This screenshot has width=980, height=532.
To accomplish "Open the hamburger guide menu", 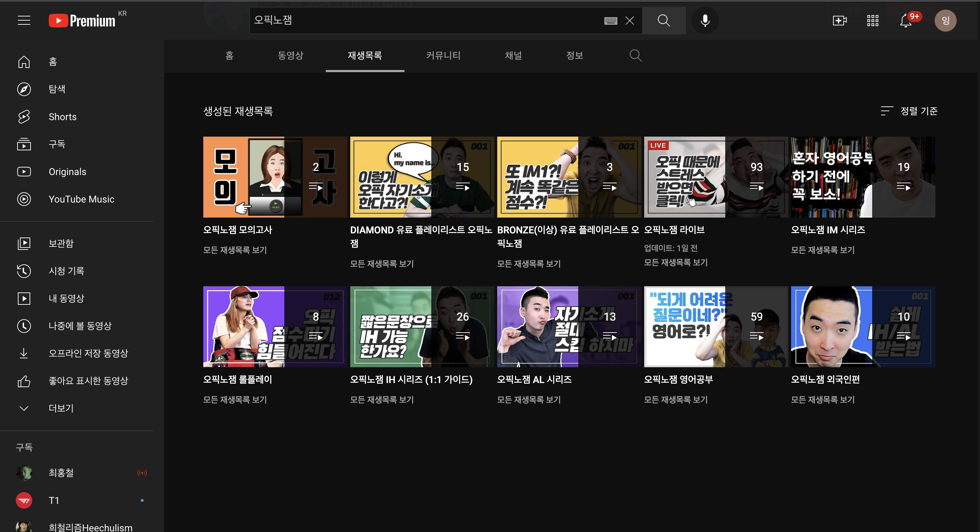I will click(24, 21).
